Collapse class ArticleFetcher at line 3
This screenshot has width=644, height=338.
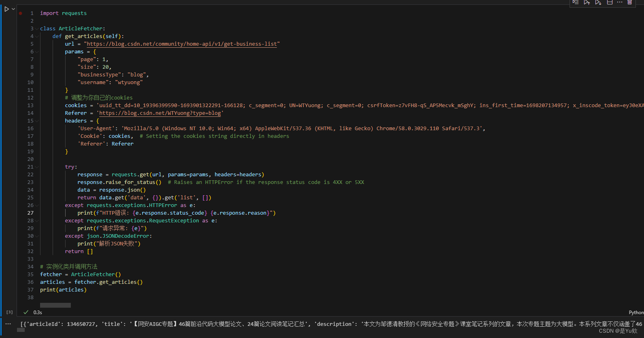pos(37,29)
